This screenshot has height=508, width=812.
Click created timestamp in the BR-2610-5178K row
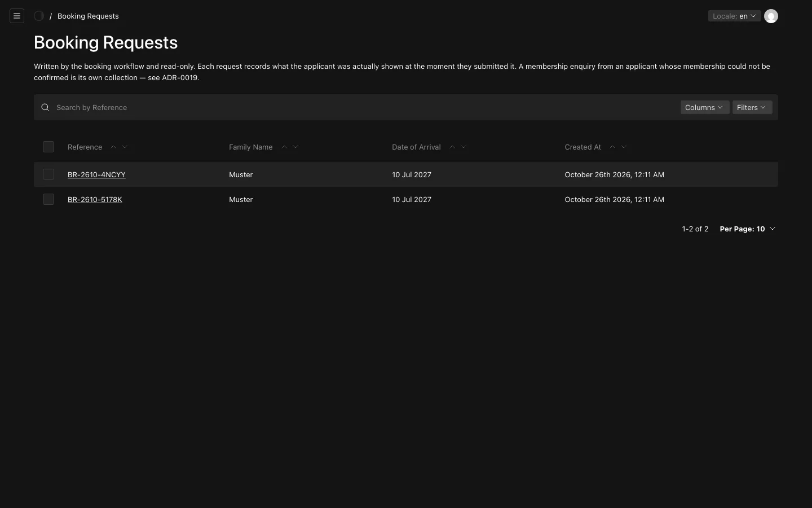614,199
